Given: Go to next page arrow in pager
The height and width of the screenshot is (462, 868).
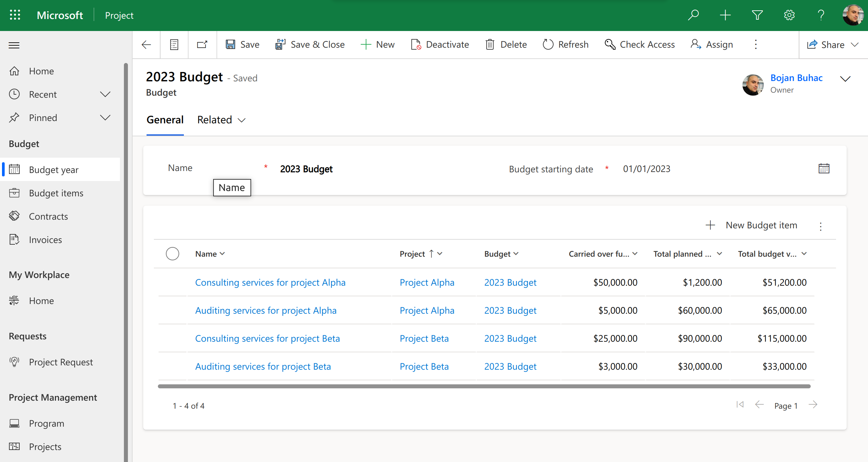Looking at the screenshot, I should tap(813, 405).
